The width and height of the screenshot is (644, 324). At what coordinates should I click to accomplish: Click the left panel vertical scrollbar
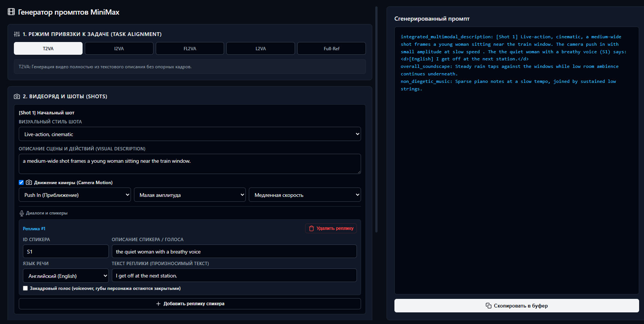pos(376,119)
